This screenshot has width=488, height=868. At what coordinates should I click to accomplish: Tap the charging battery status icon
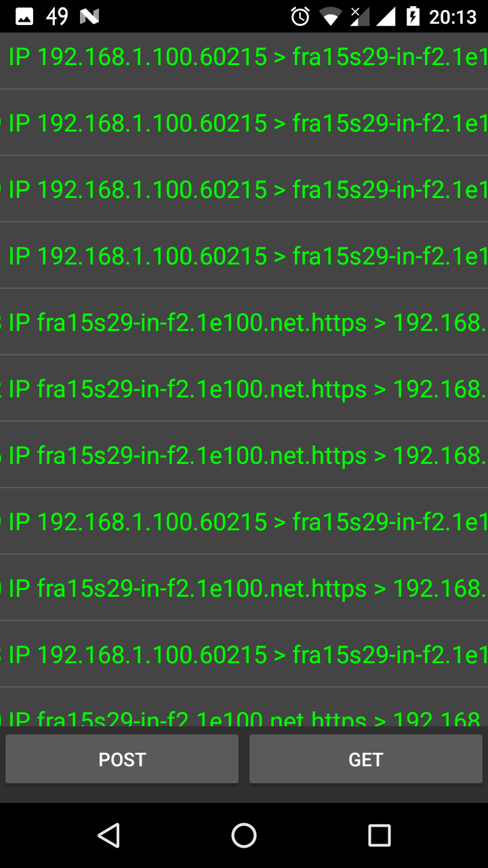pos(413,16)
